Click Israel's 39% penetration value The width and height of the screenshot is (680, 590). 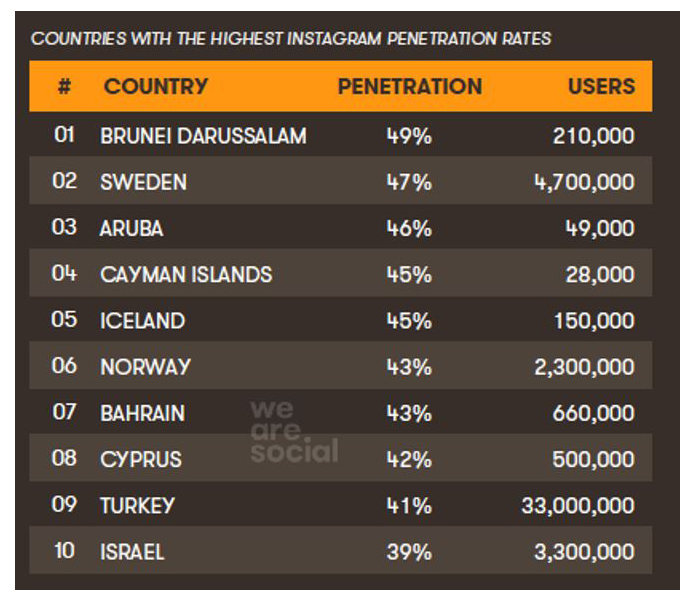(x=409, y=552)
